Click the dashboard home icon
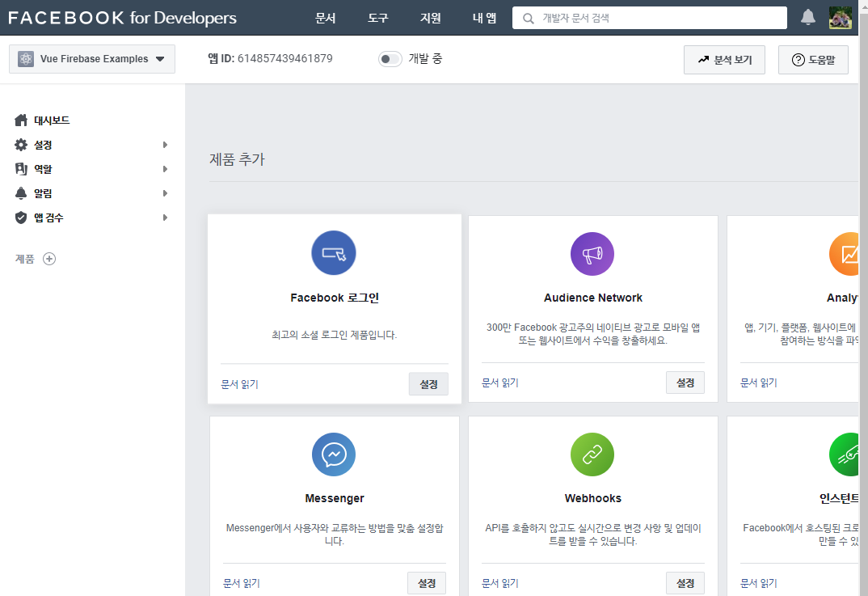This screenshot has width=868, height=596. coord(21,120)
